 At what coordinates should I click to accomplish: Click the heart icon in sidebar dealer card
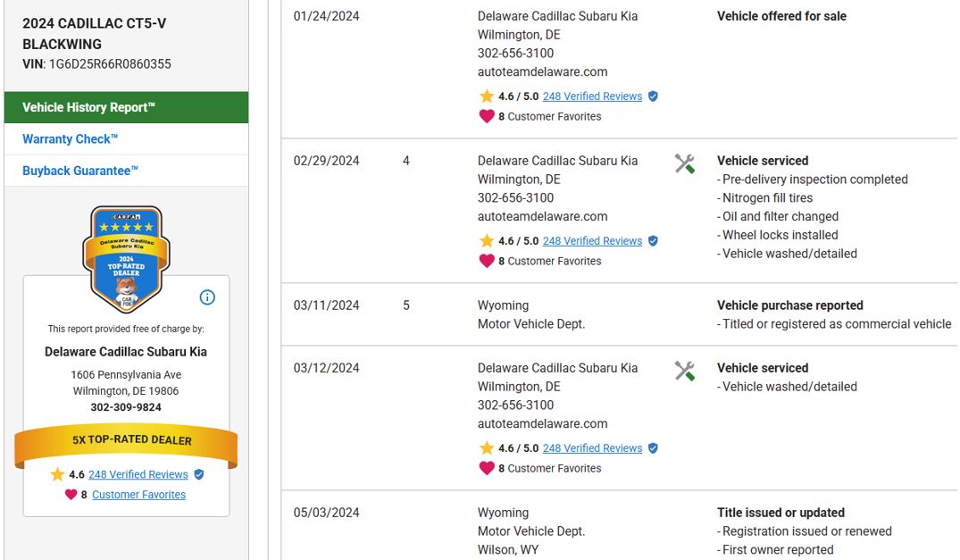coord(71,495)
